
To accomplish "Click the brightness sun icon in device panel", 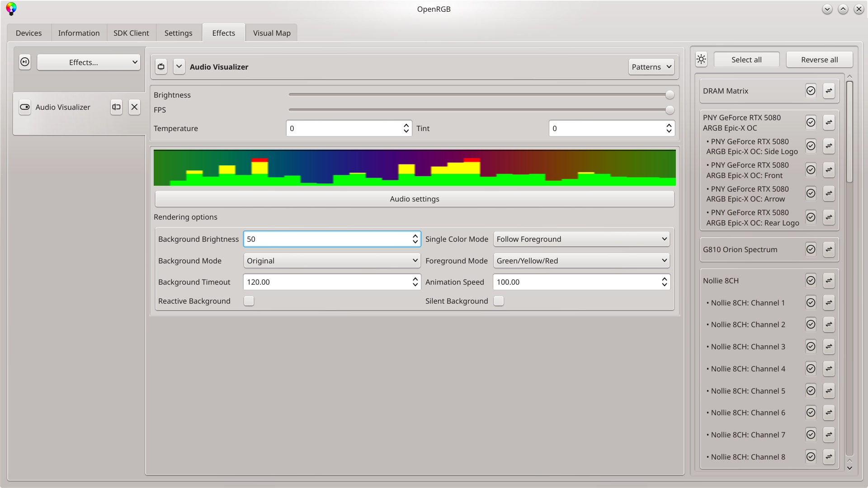I will click(701, 59).
